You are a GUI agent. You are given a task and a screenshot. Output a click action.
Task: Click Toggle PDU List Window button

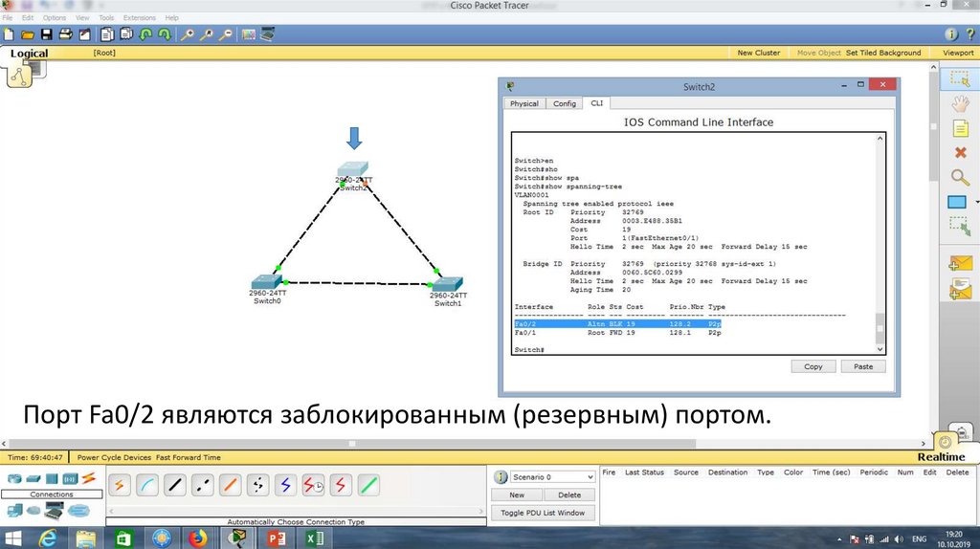pos(543,513)
